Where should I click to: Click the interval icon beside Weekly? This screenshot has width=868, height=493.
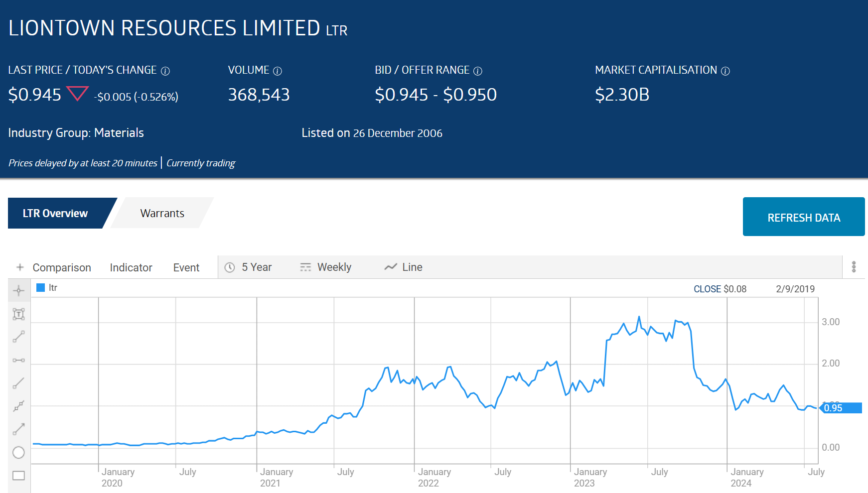click(x=305, y=267)
